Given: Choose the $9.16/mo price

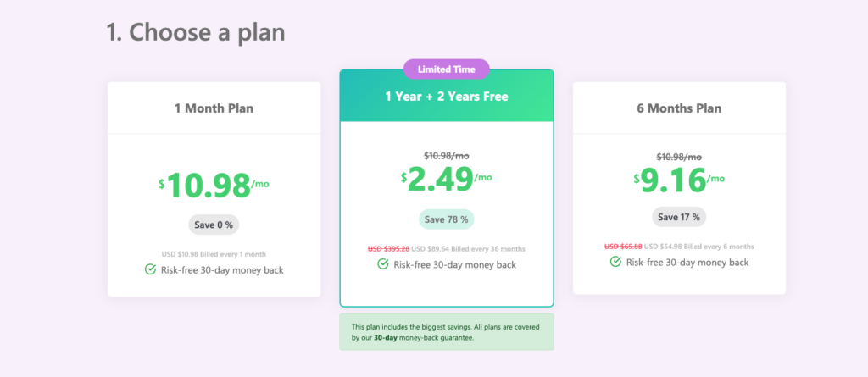Looking at the screenshot, I should (679, 178).
